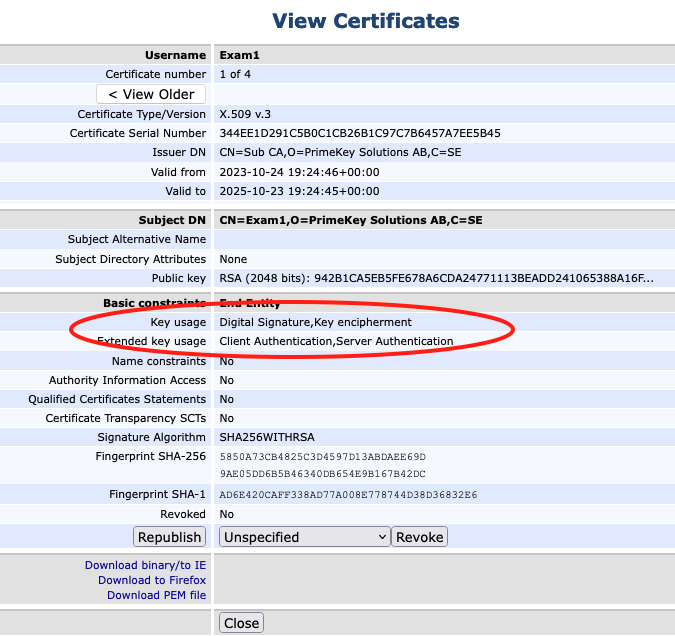Select the Download PEM file link
This screenshot has width=675, height=636.
156,595
